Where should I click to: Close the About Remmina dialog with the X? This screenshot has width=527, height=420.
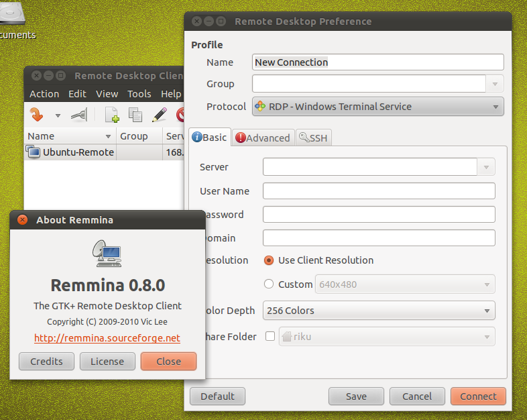(23, 220)
